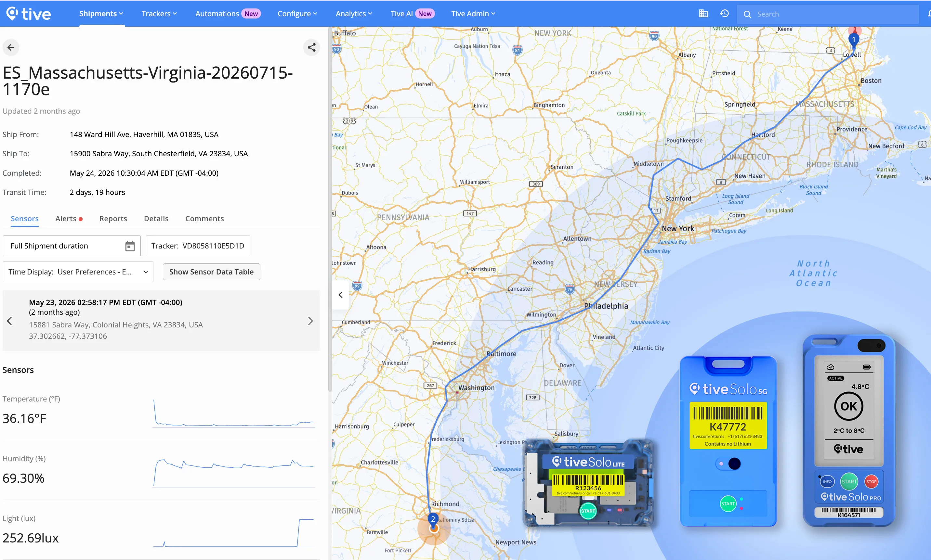
Task: Open the Trackers menu
Action: 159,14
